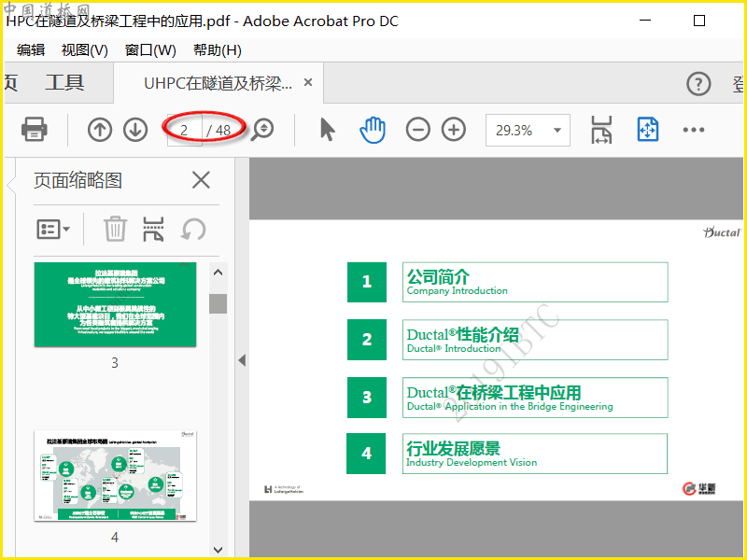This screenshot has width=747, height=560.
Task: Maximize the Acrobat window
Action: point(698,21)
